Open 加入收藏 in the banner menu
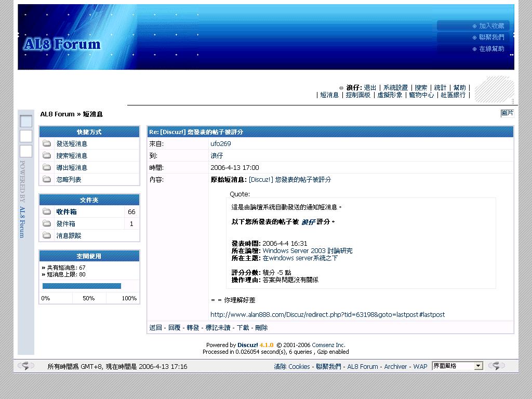Viewport: 532px width, 399px height. (491, 26)
